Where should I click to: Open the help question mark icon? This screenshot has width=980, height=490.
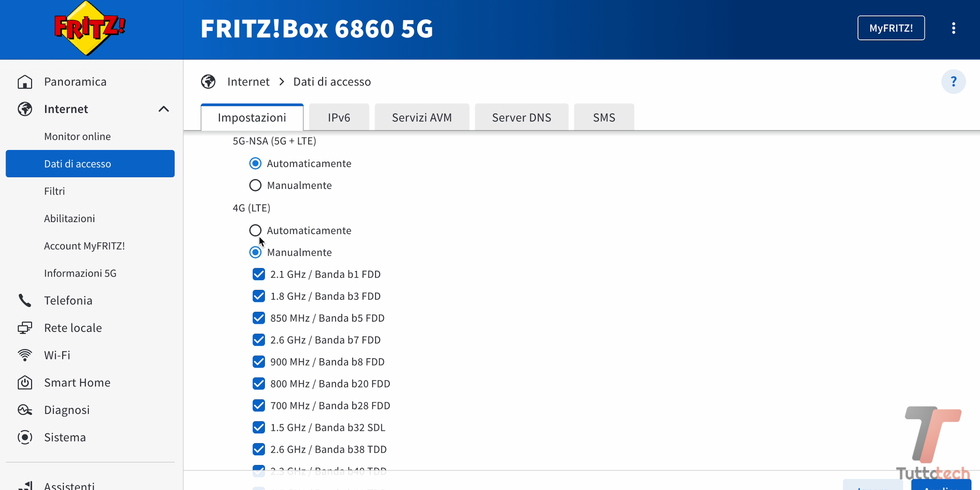click(x=953, y=82)
